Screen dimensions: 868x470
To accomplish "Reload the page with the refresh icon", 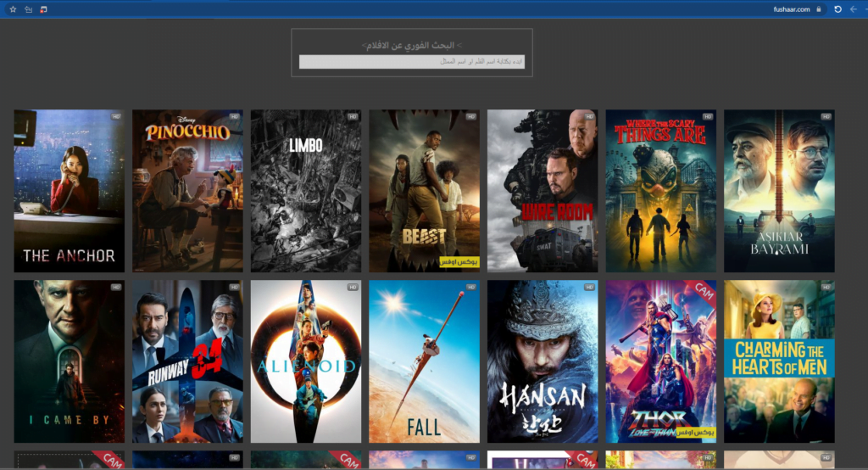I will pos(837,9).
